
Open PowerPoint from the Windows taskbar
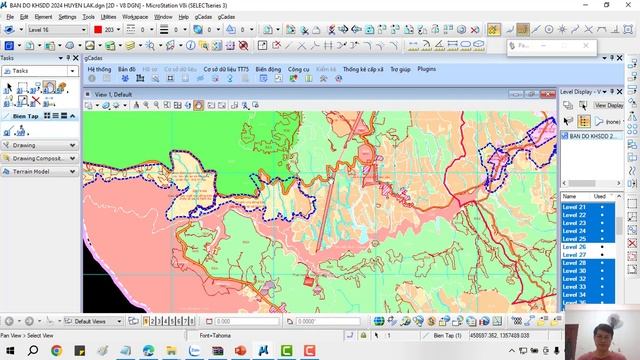click(240, 350)
